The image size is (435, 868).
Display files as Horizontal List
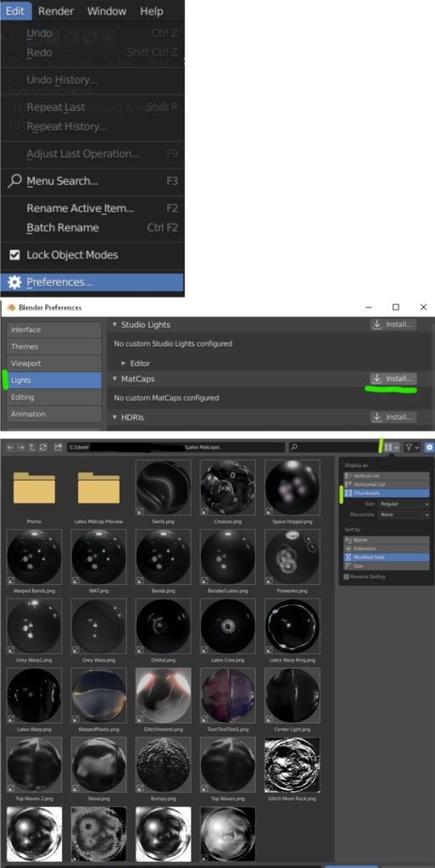click(387, 484)
